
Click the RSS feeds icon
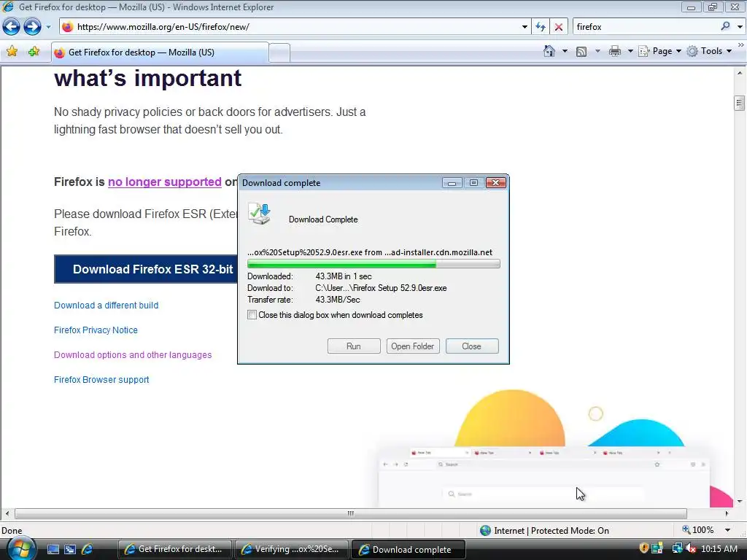(x=581, y=52)
